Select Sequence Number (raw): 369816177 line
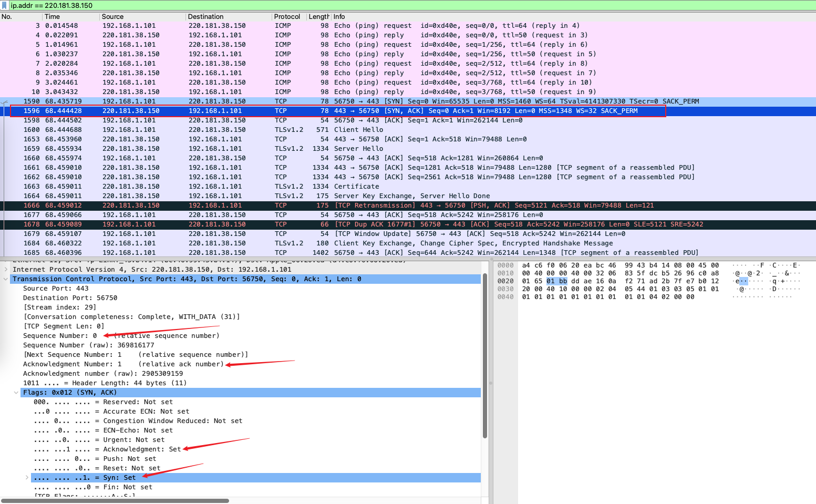Screen dimensions: 816x504 pos(89,345)
